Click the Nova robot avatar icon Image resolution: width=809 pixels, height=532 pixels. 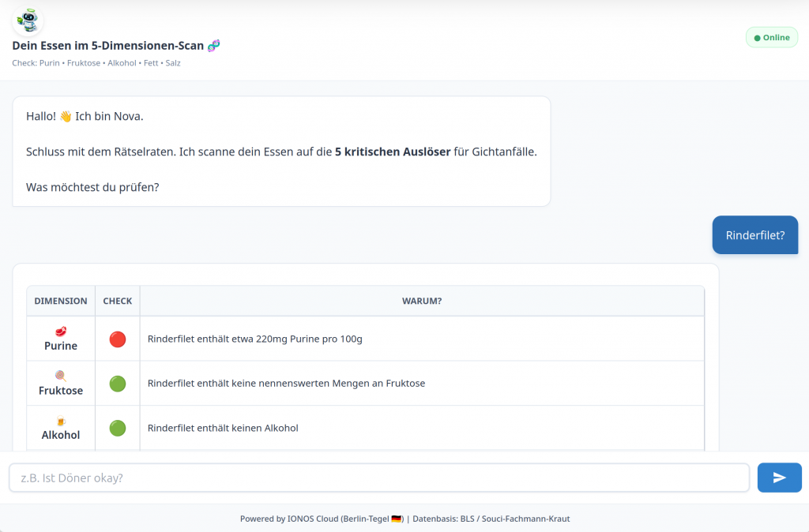pos(28,20)
